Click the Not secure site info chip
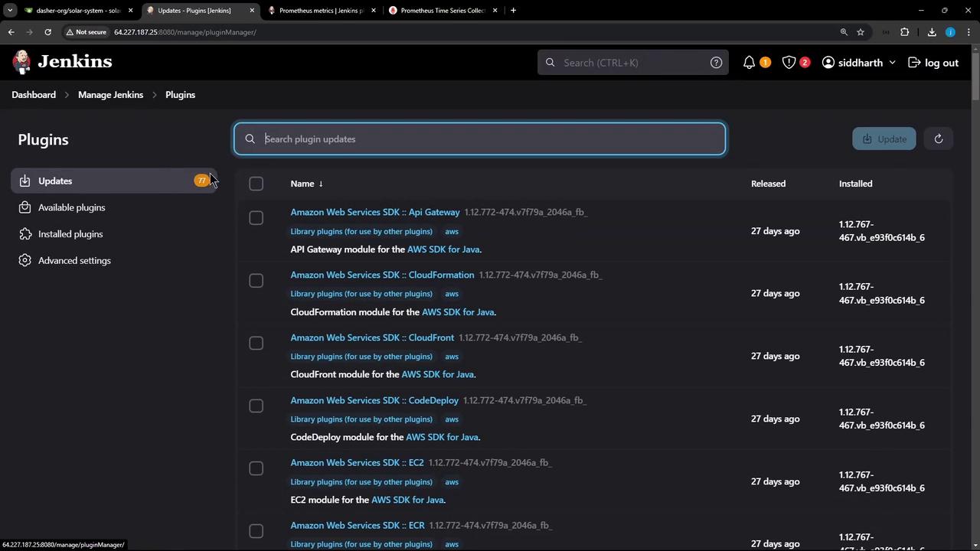 point(87,32)
